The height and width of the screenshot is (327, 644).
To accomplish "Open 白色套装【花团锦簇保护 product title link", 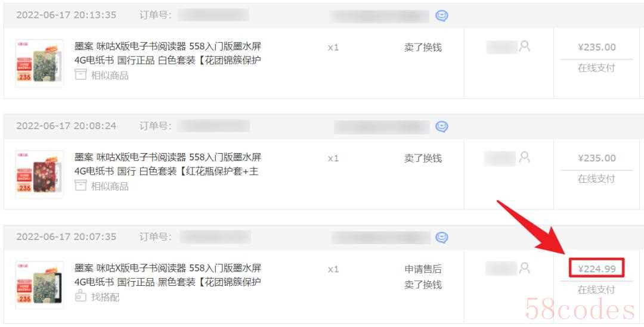I will [x=168, y=54].
